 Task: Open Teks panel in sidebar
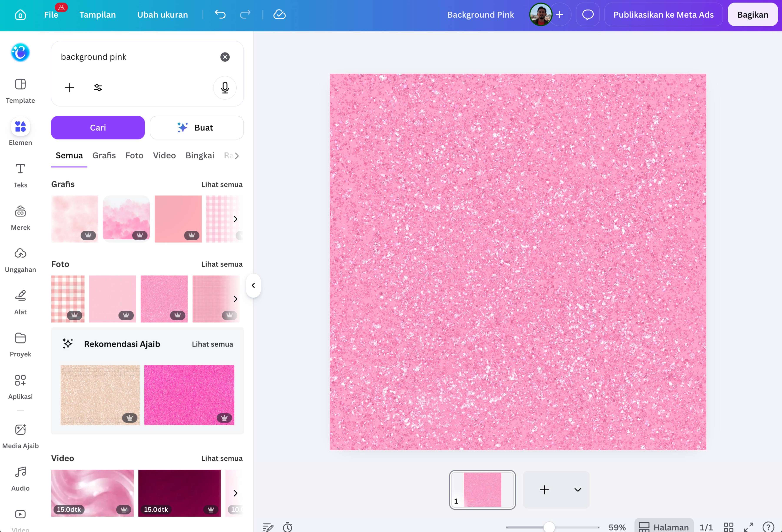click(x=20, y=175)
